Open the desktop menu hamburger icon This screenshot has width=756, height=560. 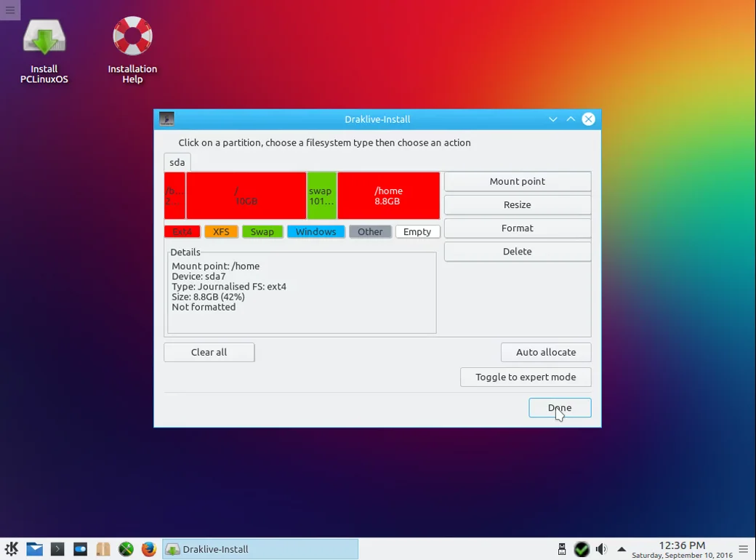[x=10, y=9]
